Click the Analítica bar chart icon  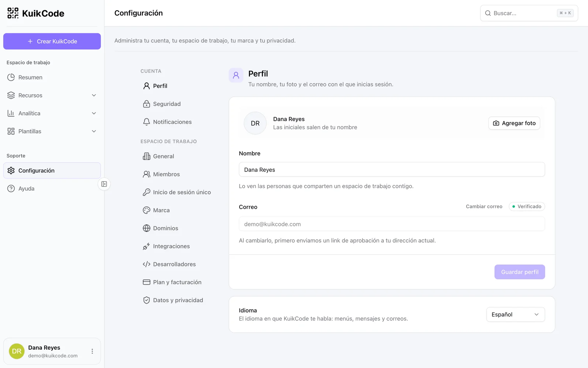point(11,113)
